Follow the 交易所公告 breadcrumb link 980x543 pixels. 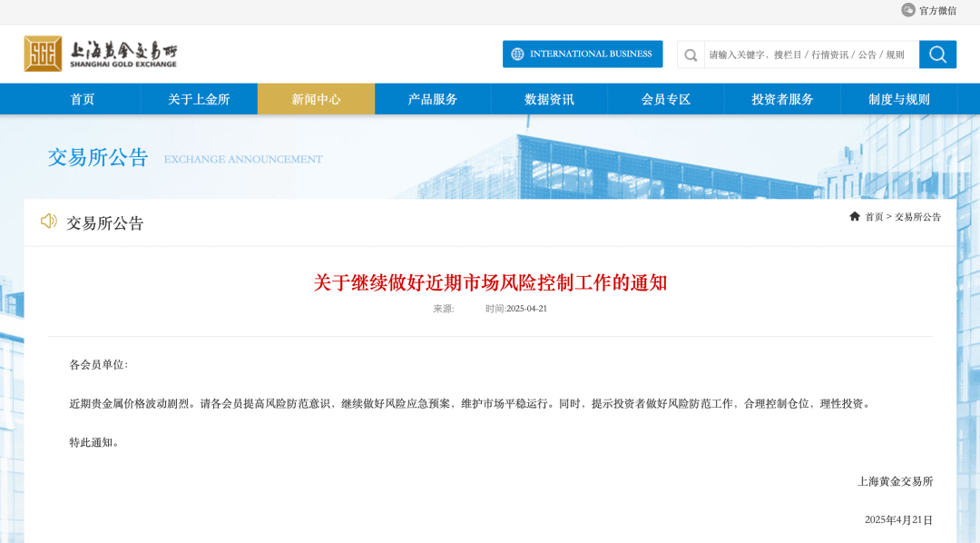point(917,217)
